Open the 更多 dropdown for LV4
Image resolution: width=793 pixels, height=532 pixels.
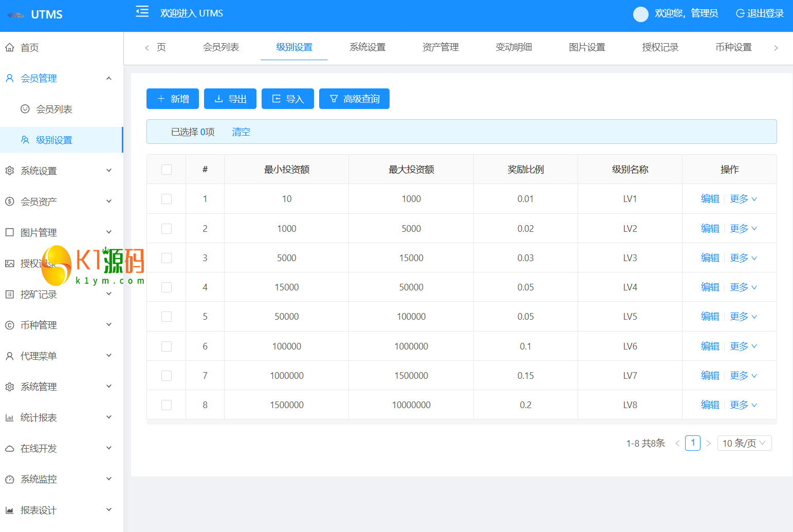[744, 287]
